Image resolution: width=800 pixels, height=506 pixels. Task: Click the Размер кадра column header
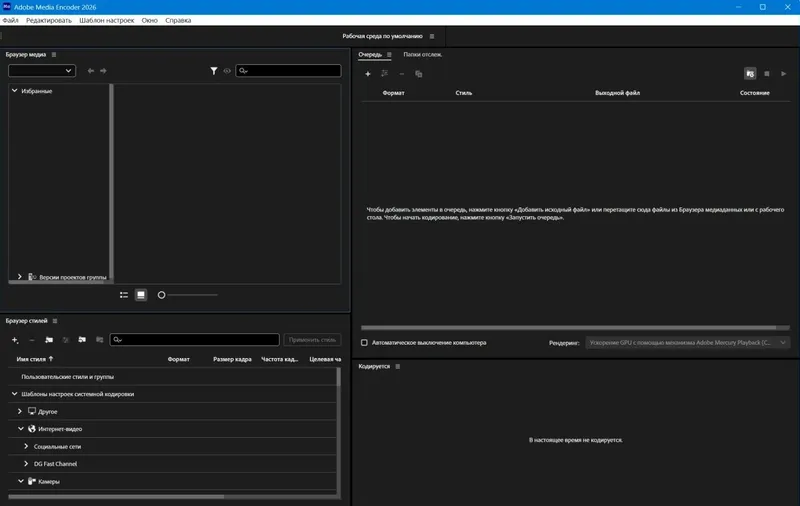232,359
